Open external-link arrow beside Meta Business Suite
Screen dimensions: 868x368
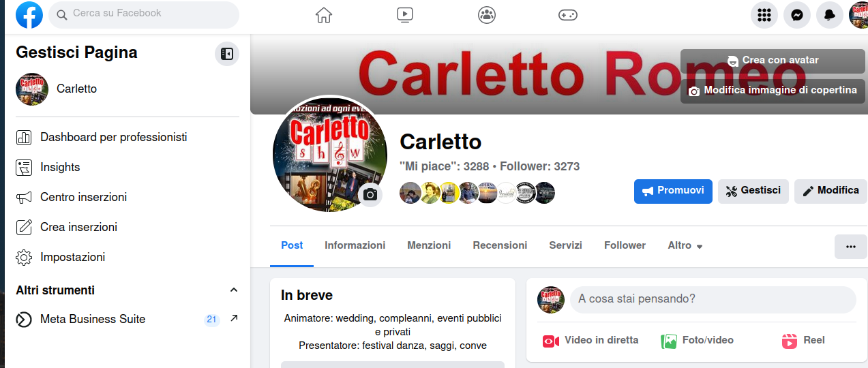(x=234, y=318)
